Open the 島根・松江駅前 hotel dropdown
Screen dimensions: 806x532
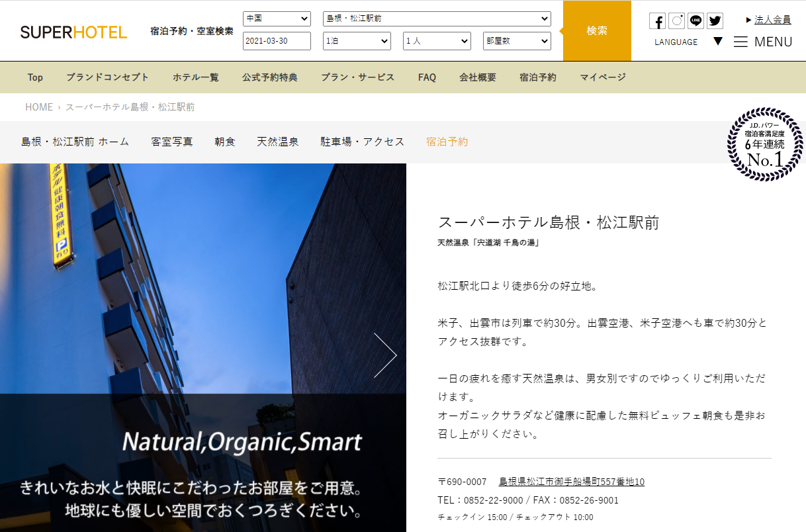pos(437,19)
